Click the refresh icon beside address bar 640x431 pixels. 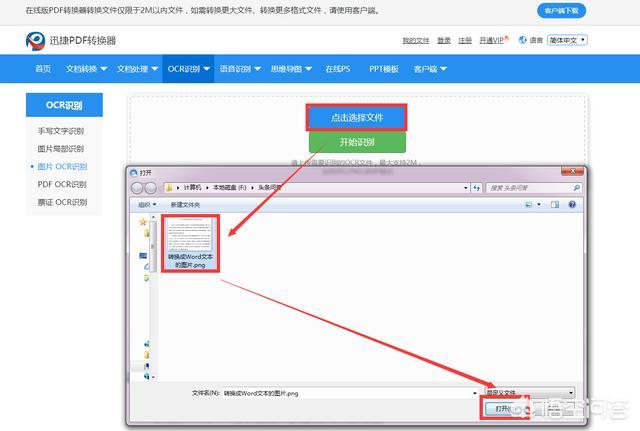click(476, 188)
